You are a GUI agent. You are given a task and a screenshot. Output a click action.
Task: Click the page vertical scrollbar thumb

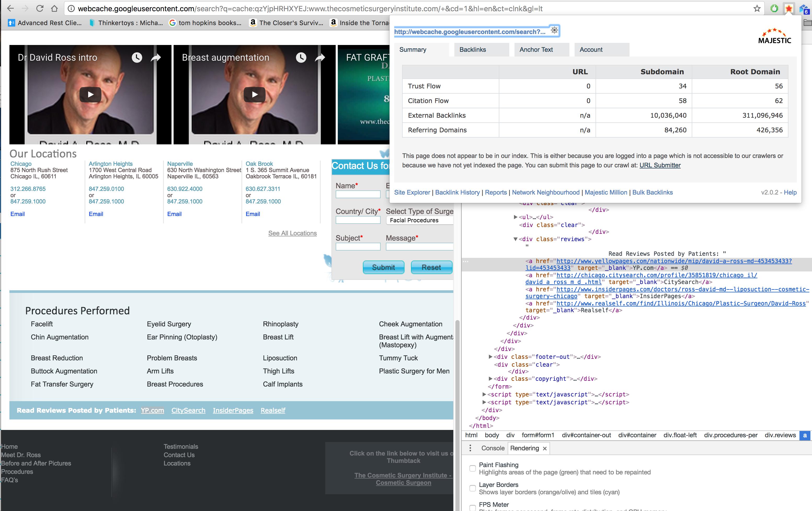(x=457, y=415)
